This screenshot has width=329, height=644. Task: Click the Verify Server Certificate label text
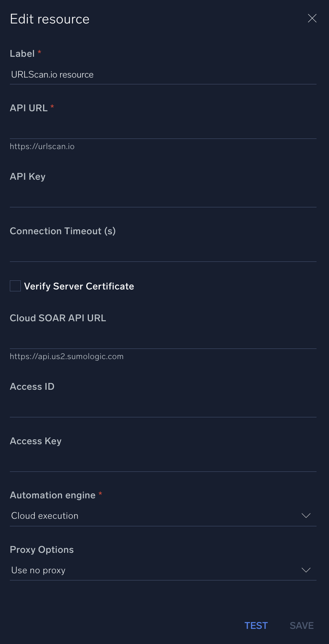pos(79,286)
